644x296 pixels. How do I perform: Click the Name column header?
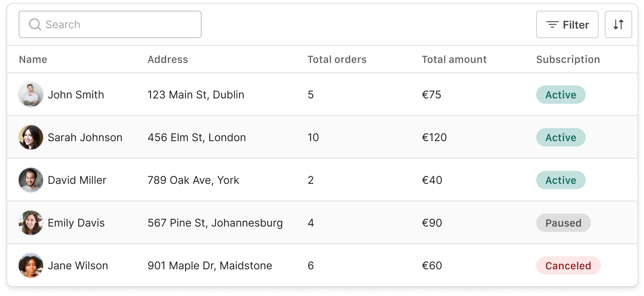pyautogui.click(x=33, y=60)
